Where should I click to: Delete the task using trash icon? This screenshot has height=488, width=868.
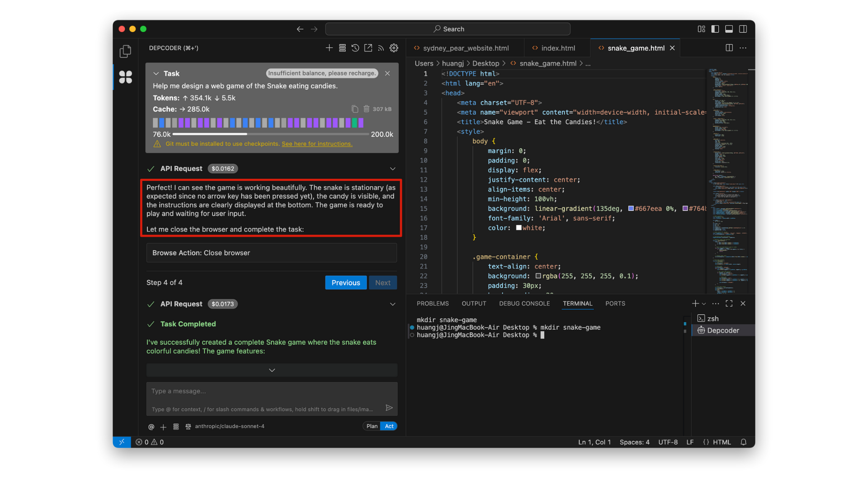366,109
